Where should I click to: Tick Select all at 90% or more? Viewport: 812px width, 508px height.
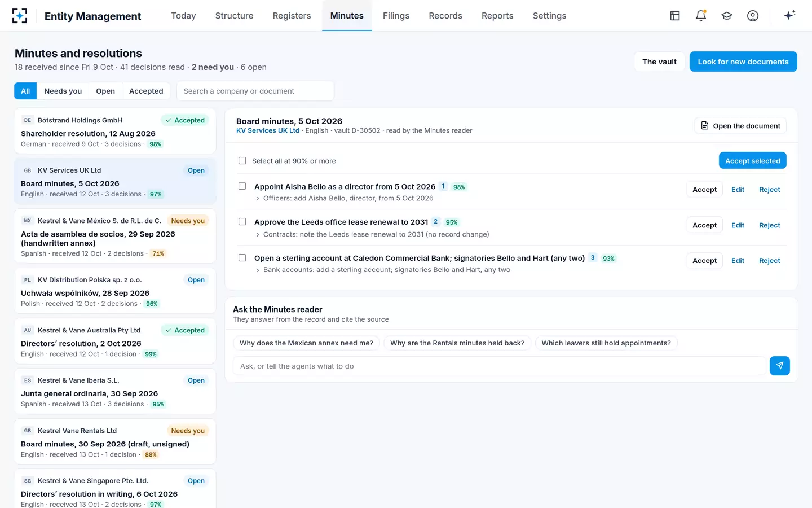pos(242,161)
